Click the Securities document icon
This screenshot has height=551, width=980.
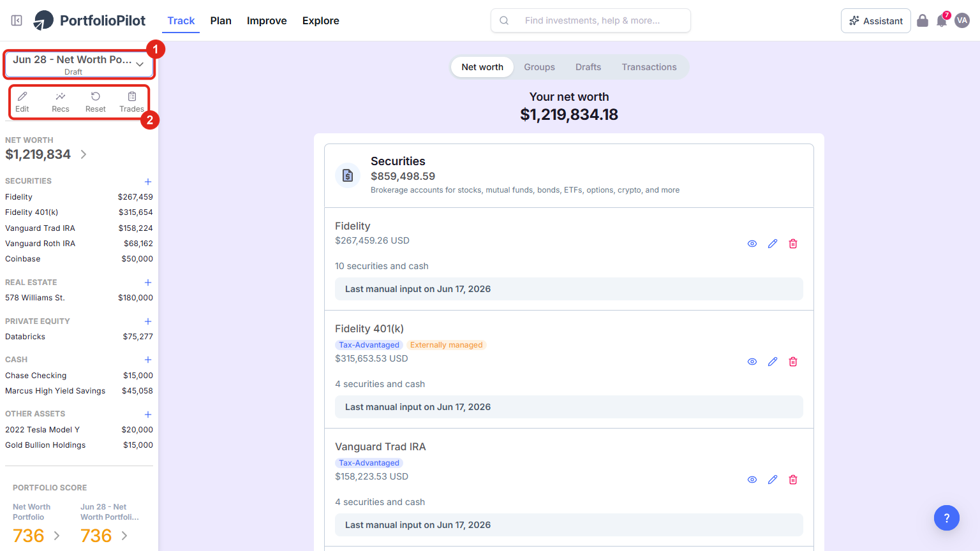(348, 175)
